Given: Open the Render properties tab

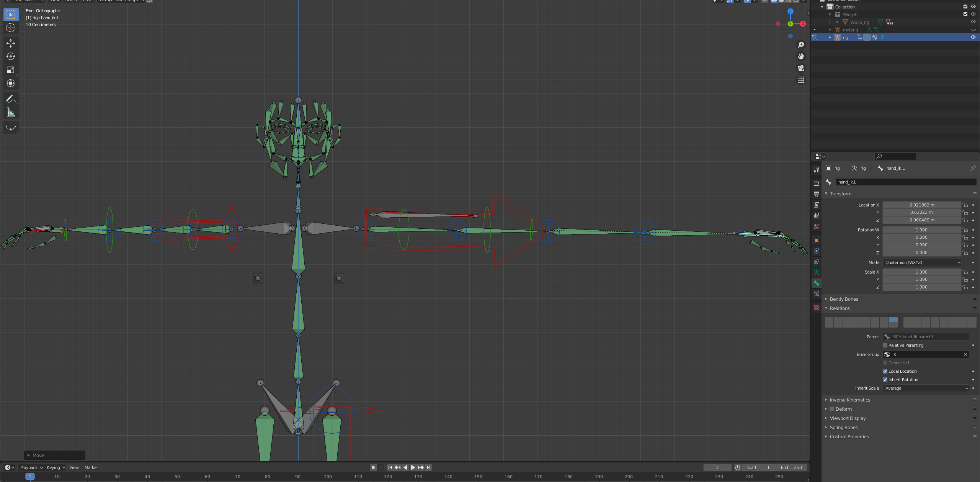Looking at the screenshot, I should (817, 183).
